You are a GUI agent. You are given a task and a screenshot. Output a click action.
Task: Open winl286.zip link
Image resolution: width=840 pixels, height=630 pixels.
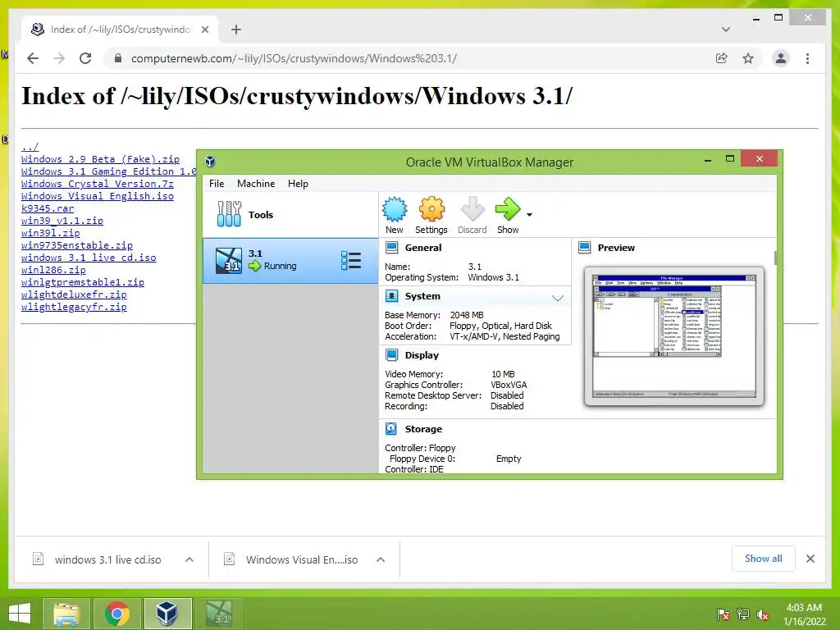(53, 270)
